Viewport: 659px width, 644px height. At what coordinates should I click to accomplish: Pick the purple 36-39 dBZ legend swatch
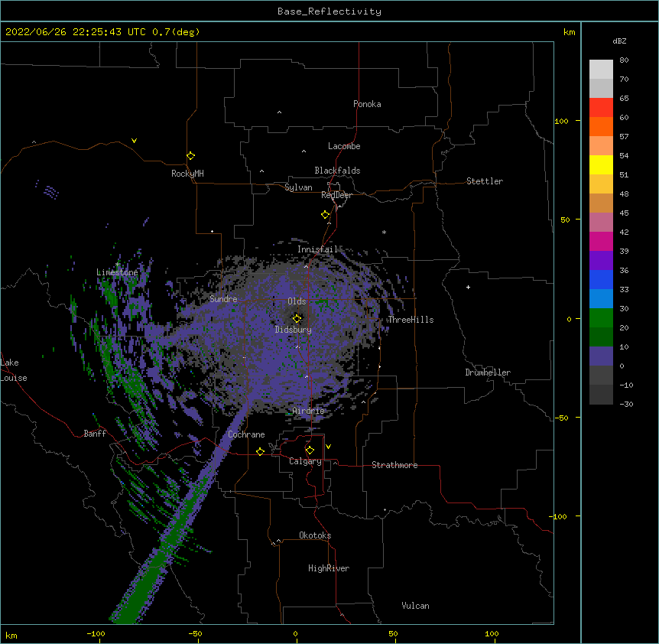click(x=601, y=261)
